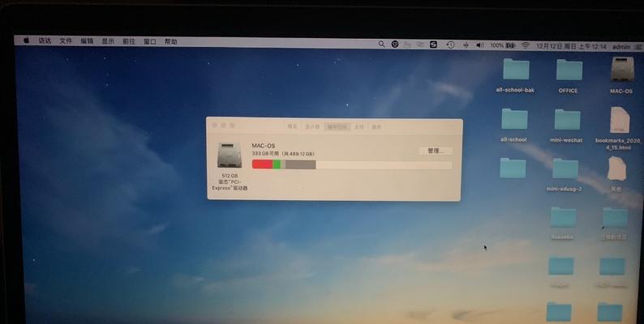
Task: Click the 100% battery status
Action: pos(503,45)
